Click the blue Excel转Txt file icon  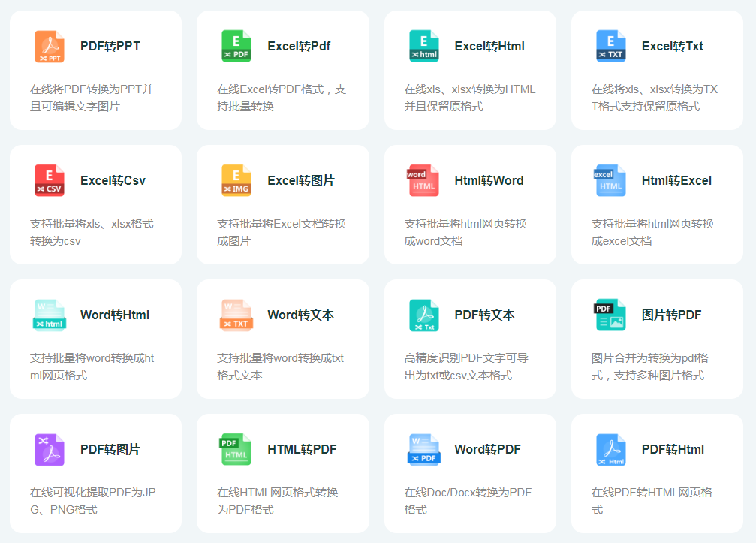click(x=611, y=47)
